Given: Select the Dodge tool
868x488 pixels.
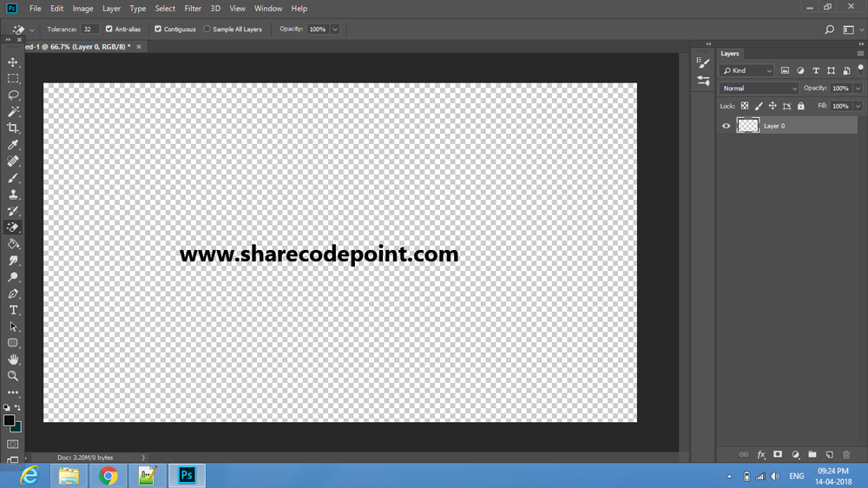Looking at the screenshot, I should click(x=13, y=277).
